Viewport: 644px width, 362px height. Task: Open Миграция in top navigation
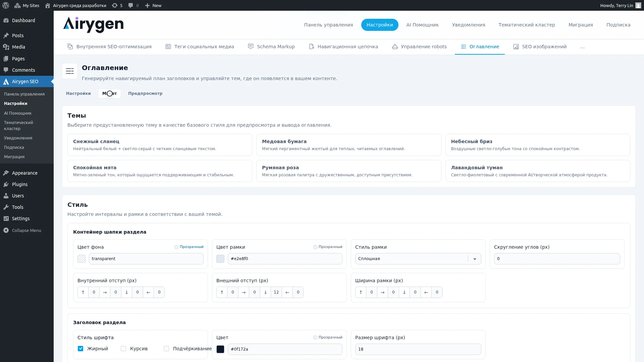pyautogui.click(x=581, y=25)
